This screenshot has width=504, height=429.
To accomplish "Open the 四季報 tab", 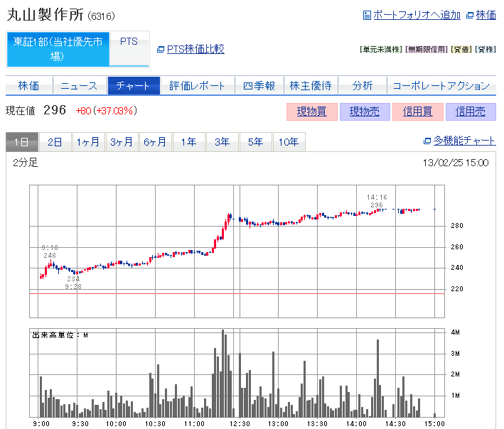I will click(x=259, y=86).
